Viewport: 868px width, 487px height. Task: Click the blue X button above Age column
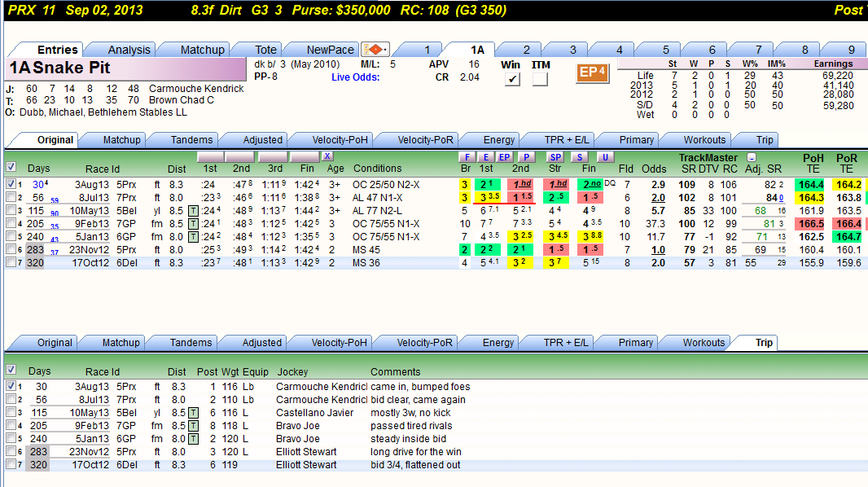[327, 156]
